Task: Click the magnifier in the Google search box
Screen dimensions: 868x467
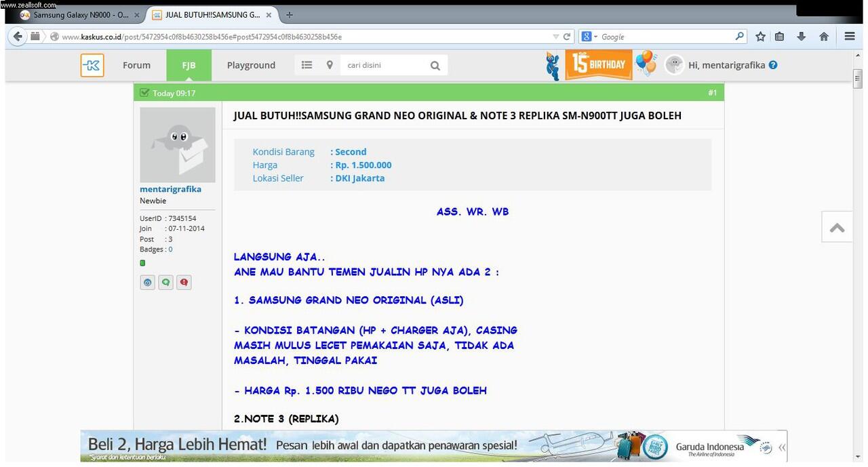Action: [x=739, y=37]
